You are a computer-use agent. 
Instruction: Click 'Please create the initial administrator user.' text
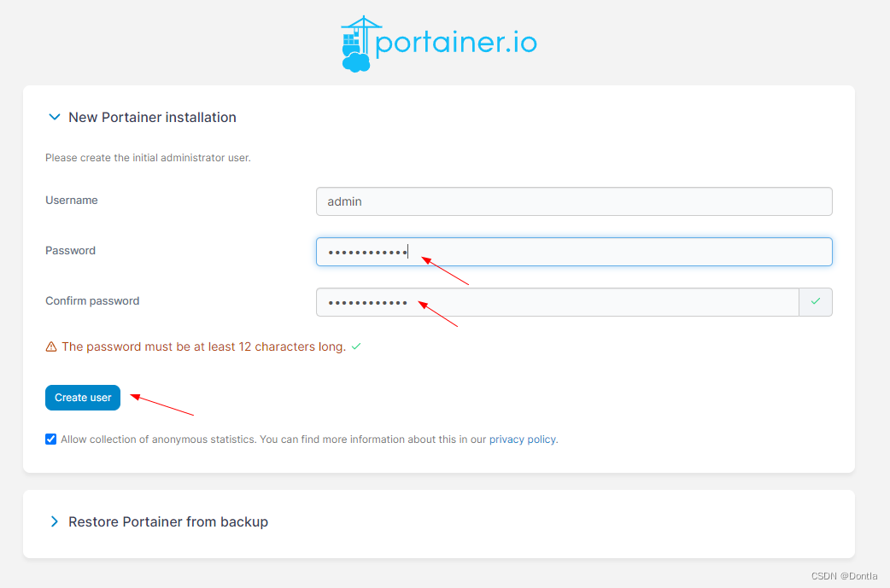[x=148, y=158]
